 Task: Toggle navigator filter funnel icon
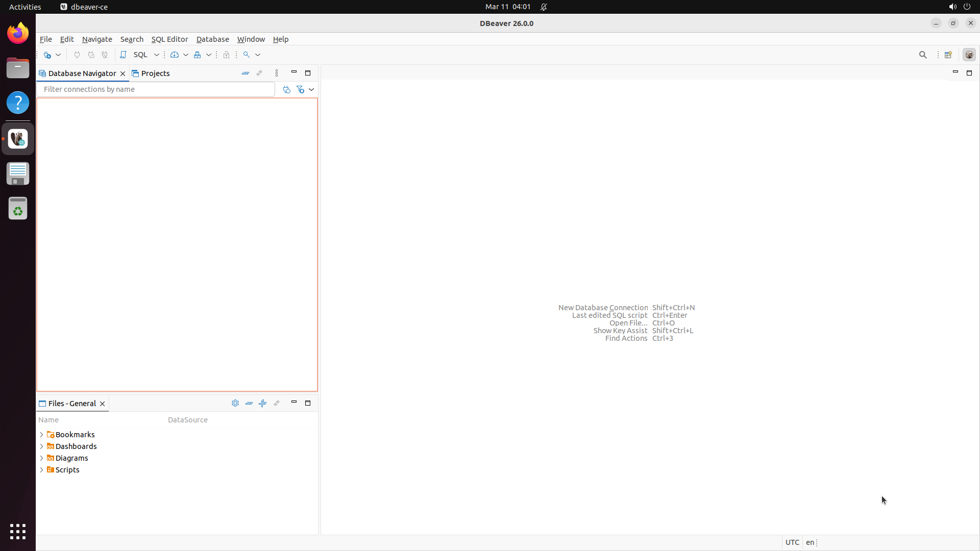[x=301, y=89]
